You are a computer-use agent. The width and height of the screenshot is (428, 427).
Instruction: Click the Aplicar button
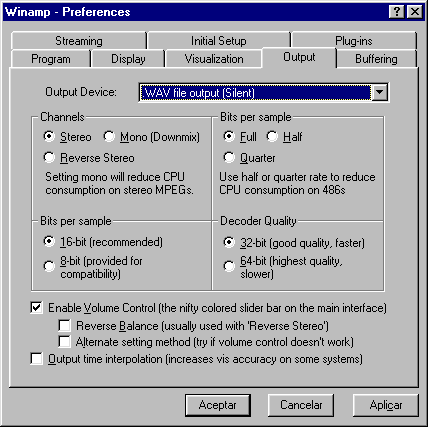tap(386, 405)
